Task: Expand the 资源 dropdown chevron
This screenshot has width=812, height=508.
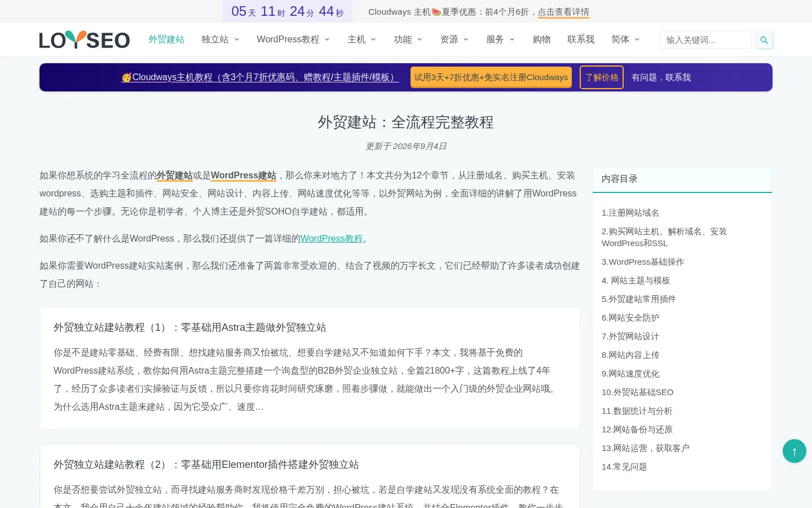Action: [x=466, y=40]
